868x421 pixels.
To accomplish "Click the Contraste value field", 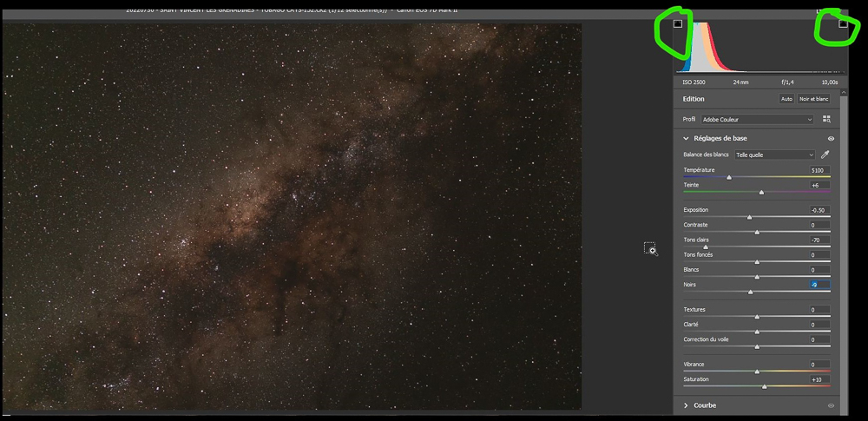I will tap(819, 225).
